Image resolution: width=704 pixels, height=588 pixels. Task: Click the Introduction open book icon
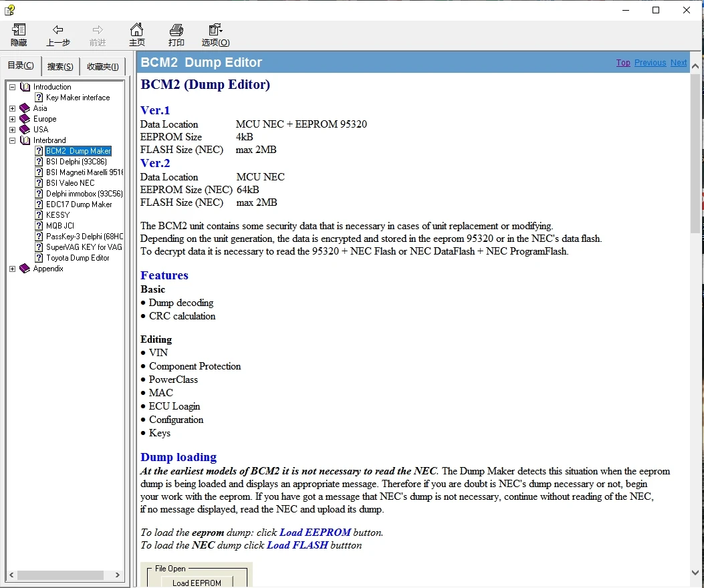tap(25, 87)
